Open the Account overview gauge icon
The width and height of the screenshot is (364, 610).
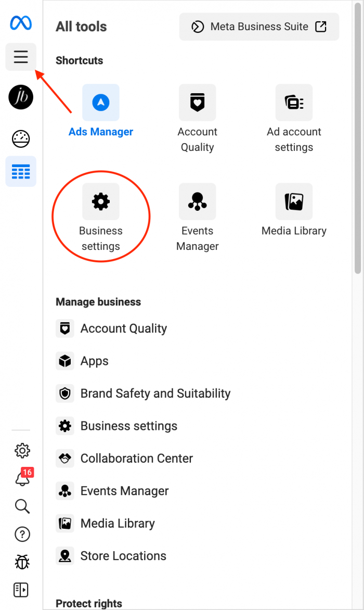pyautogui.click(x=21, y=139)
